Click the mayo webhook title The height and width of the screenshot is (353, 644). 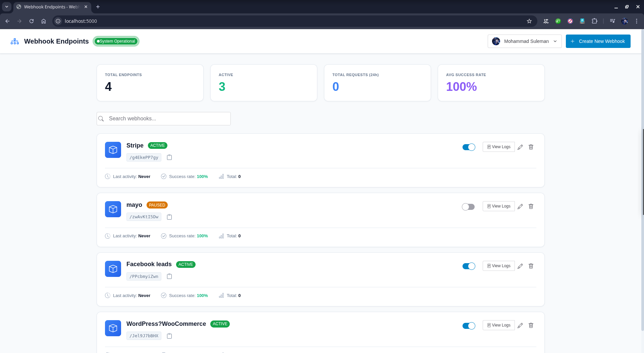click(x=134, y=205)
